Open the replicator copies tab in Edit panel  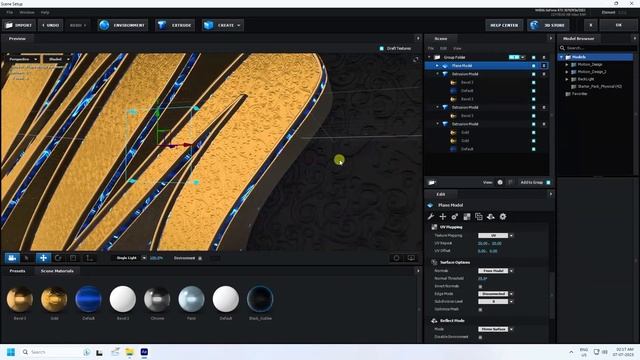pos(479,217)
